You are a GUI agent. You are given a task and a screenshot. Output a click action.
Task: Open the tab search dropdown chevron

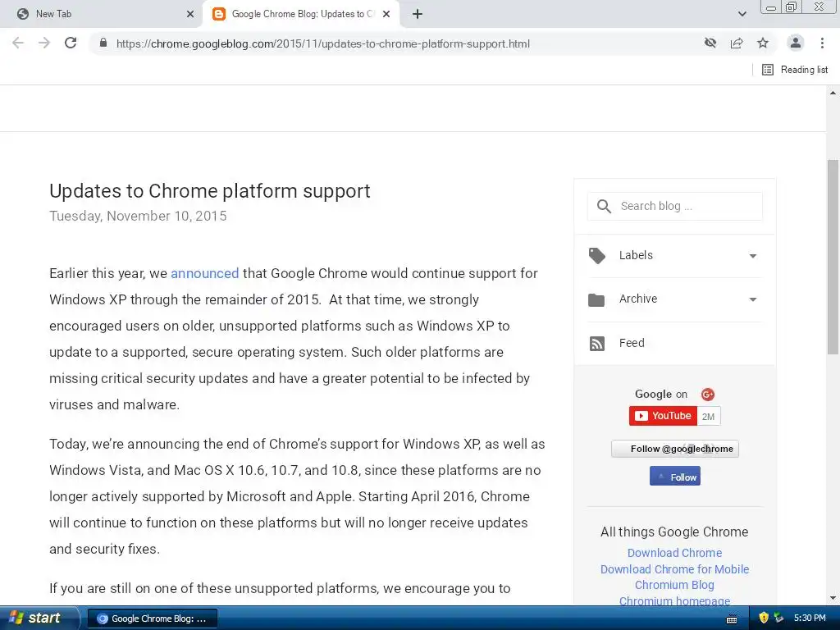742,14
